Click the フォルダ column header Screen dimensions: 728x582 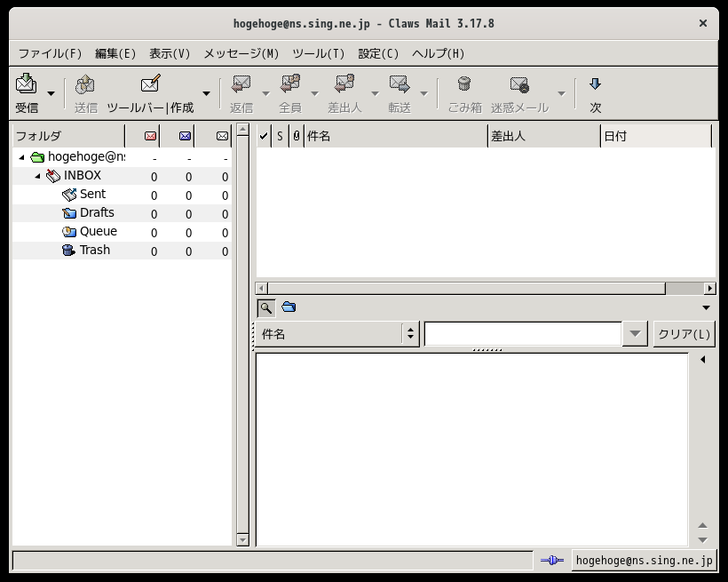point(68,136)
